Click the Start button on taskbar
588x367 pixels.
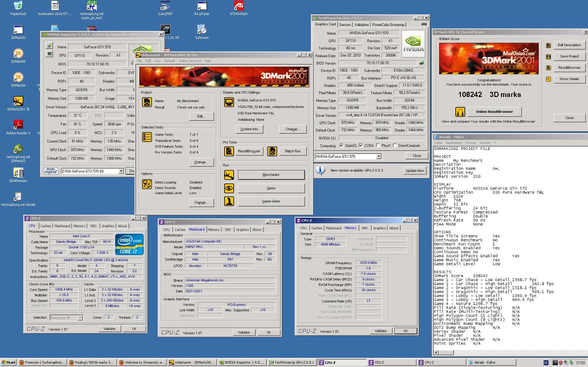pos(8,362)
